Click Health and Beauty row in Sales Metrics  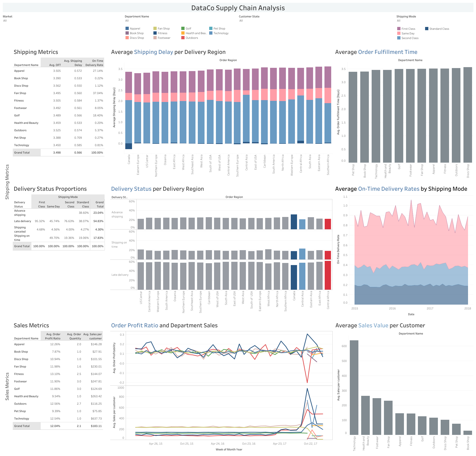pos(58,396)
